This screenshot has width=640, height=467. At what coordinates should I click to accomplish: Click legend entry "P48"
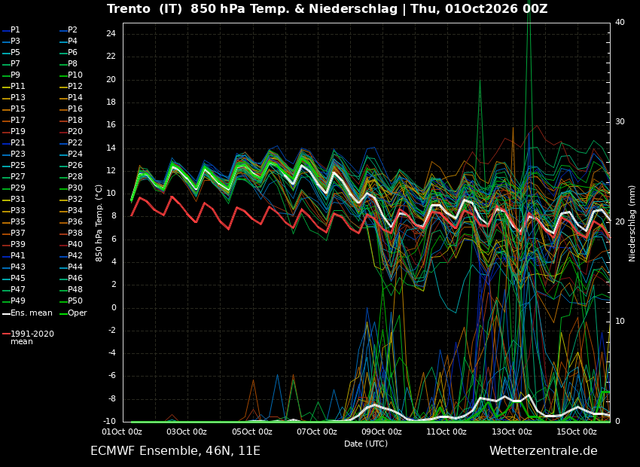71,290
